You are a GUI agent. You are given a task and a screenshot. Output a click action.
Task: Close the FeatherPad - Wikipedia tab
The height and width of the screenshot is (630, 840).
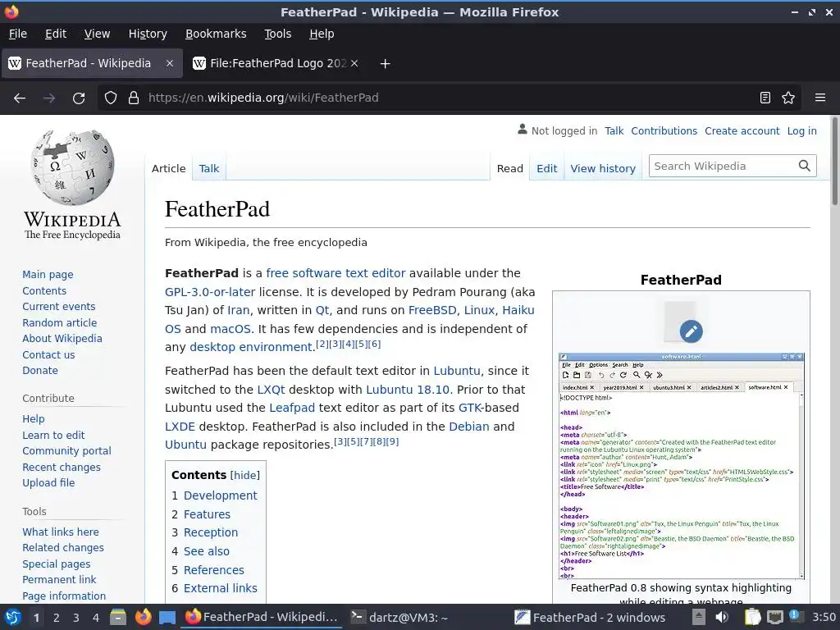[169, 63]
